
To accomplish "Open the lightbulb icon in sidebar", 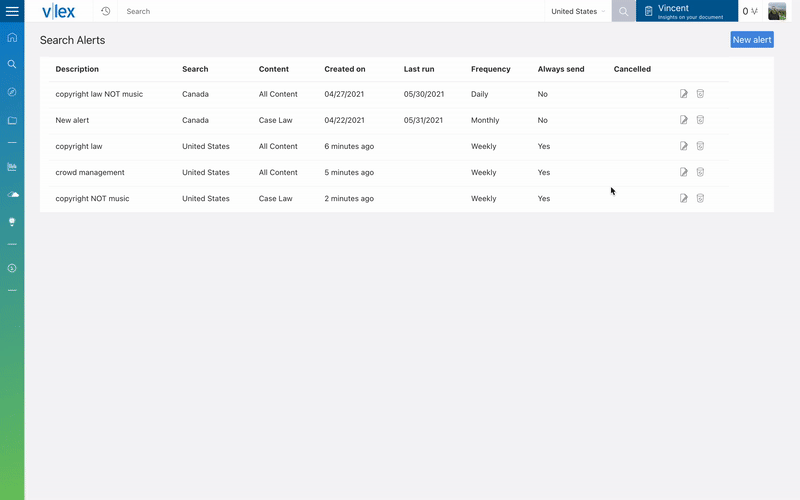I will pos(12,221).
